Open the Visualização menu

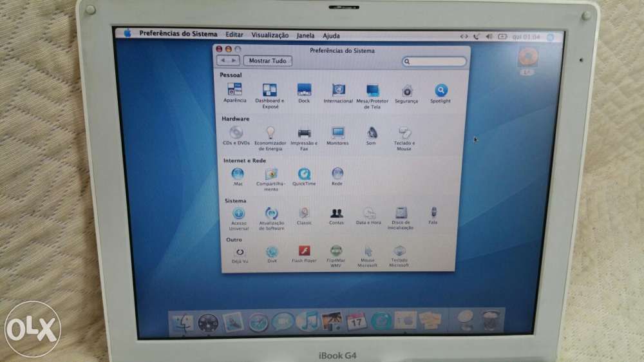pyautogui.click(x=270, y=35)
